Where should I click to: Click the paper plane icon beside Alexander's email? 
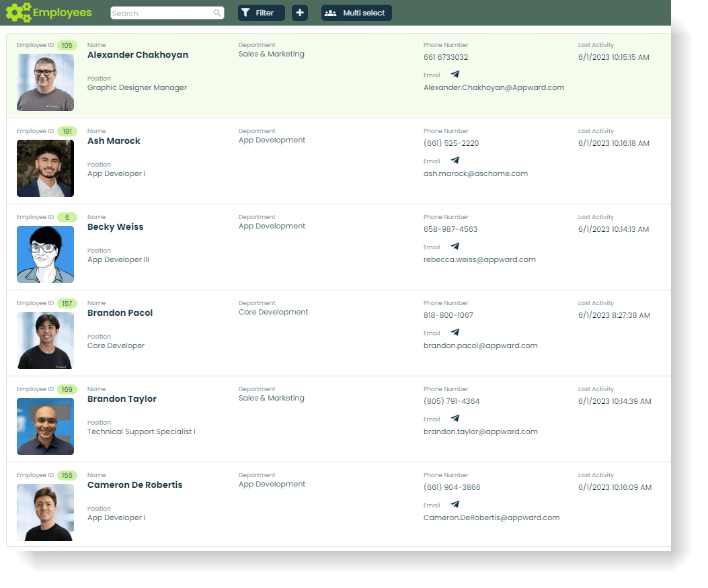click(x=455, y=75)
